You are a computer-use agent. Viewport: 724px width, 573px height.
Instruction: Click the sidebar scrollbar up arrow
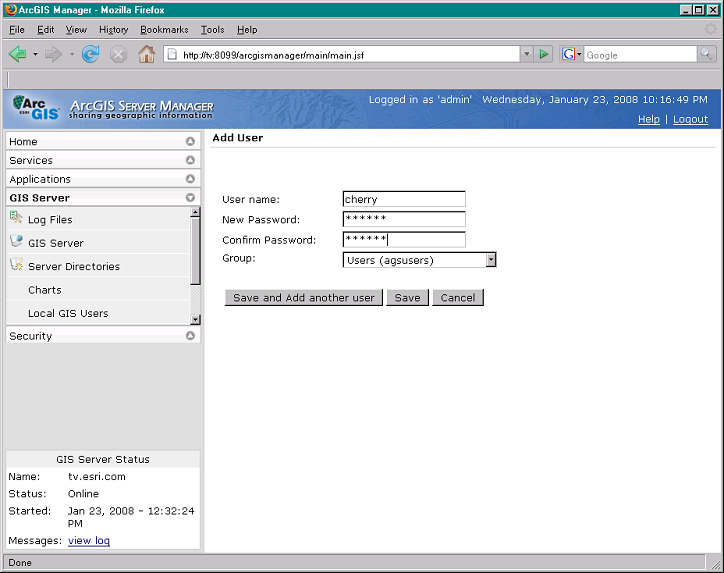pyautogui.click(x=195, y=212)
